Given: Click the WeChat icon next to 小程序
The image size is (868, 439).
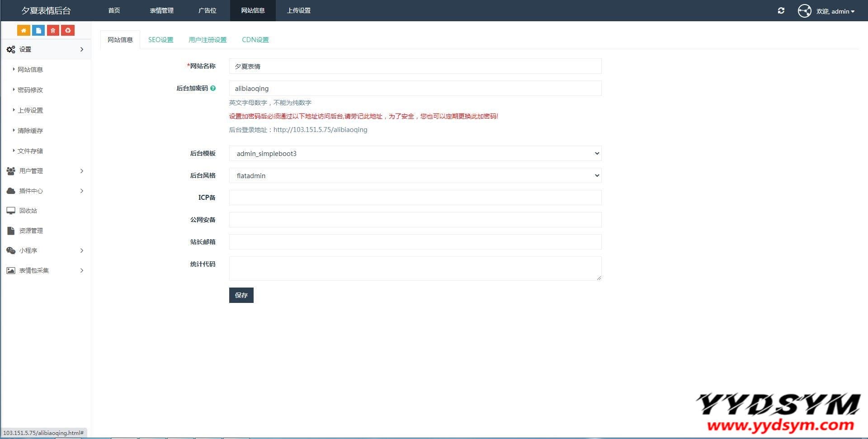Looking at the screenshot, I should click(x=11, y=250).
